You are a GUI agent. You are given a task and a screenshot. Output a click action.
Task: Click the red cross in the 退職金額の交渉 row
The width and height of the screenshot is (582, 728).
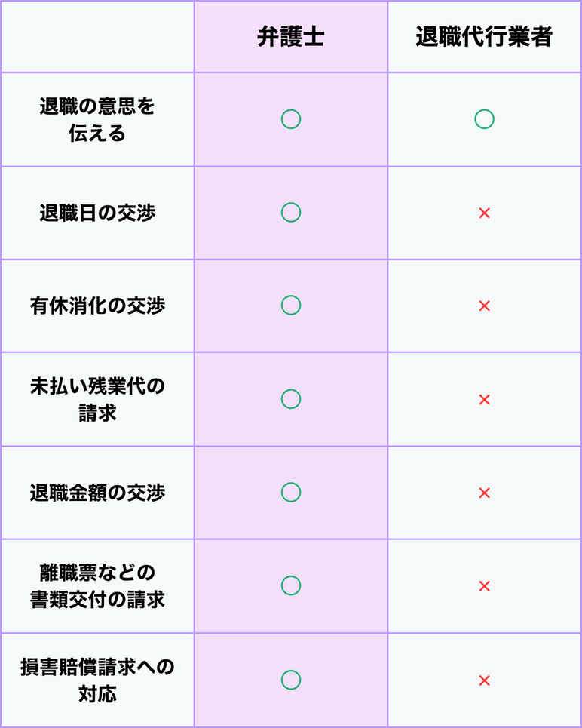[484, 493]
